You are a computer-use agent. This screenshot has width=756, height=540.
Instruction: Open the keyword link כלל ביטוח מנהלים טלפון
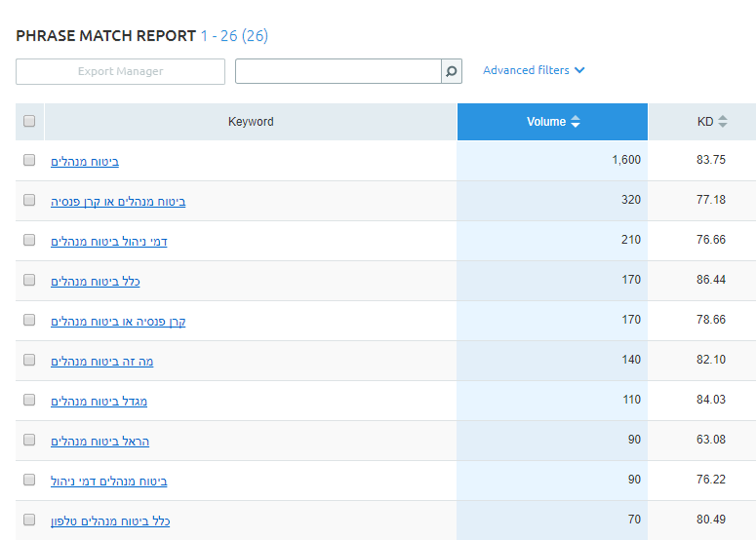pos(110,521)
